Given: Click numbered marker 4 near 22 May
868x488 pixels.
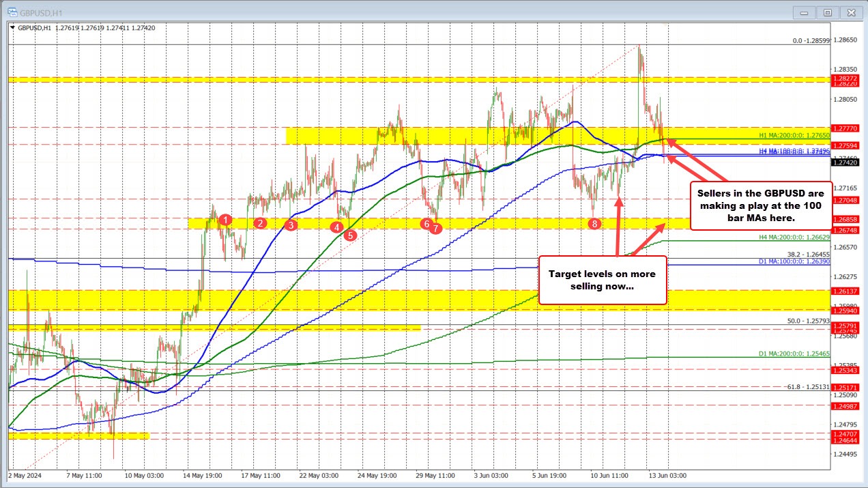Looking at the screenshot, I should [x=336, y=226].
